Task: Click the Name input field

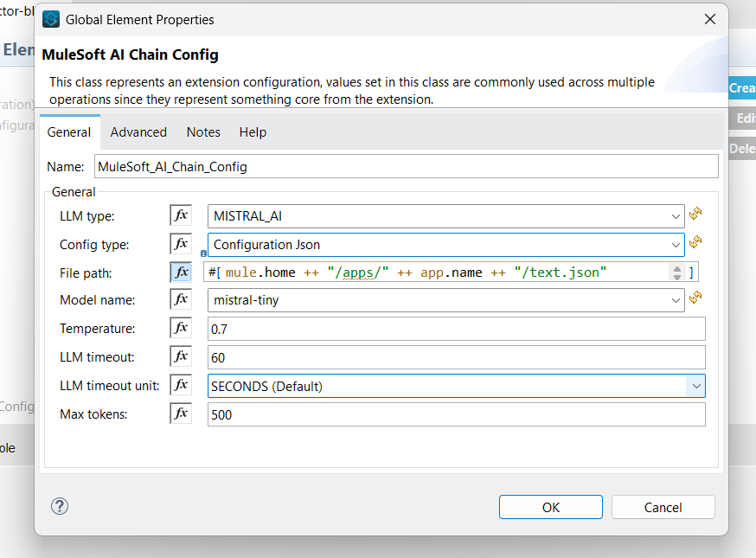Action: click(406, 166)
